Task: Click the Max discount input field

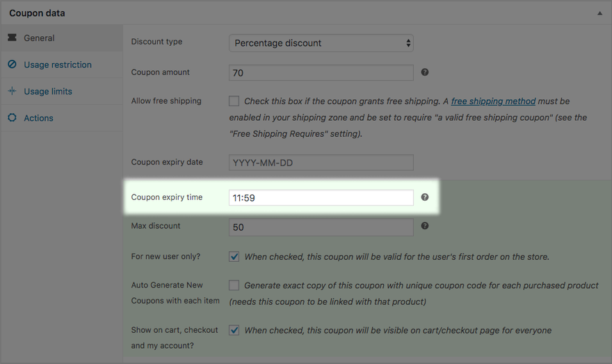Action: pos(321,227)
